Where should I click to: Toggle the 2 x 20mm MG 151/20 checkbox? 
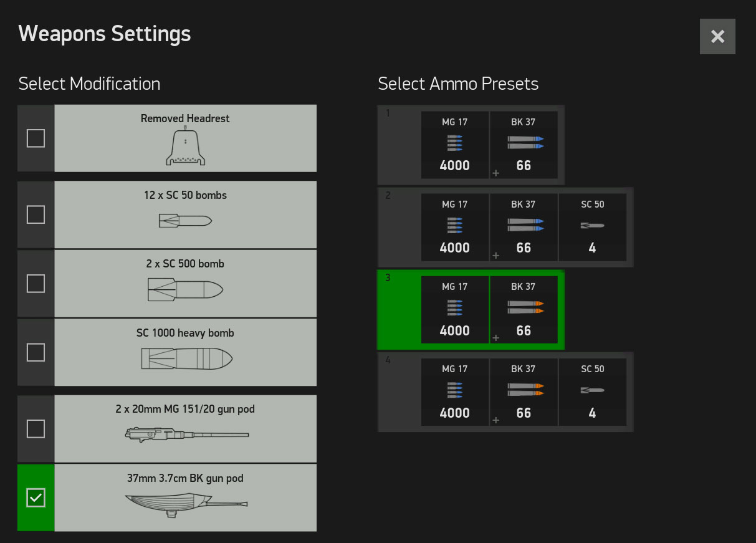coord(36,429)
